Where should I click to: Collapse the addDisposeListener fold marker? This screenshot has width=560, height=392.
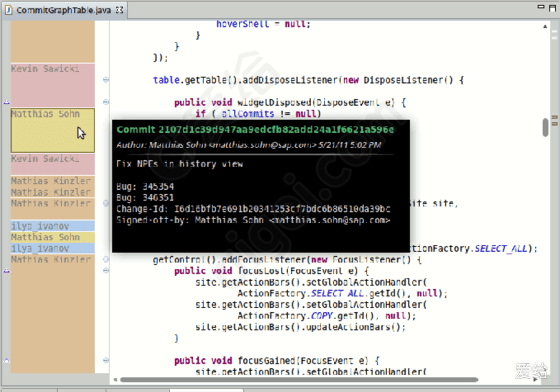(106, 80)
